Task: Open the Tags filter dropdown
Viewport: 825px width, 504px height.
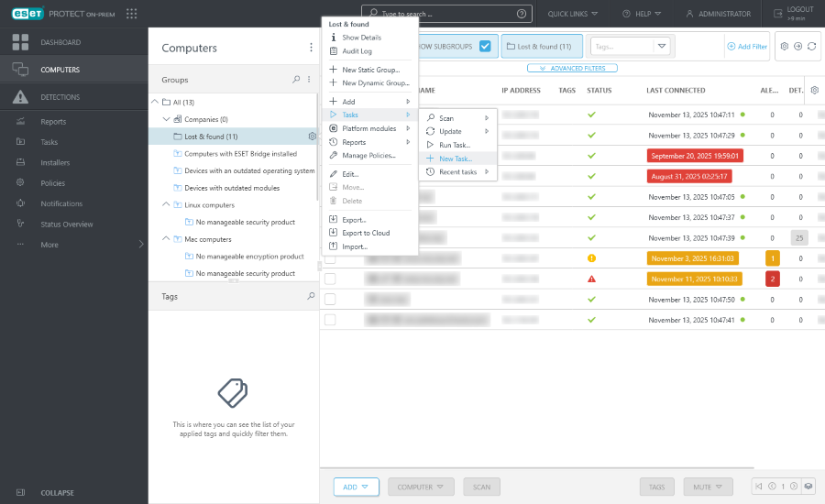Action: 661,46
